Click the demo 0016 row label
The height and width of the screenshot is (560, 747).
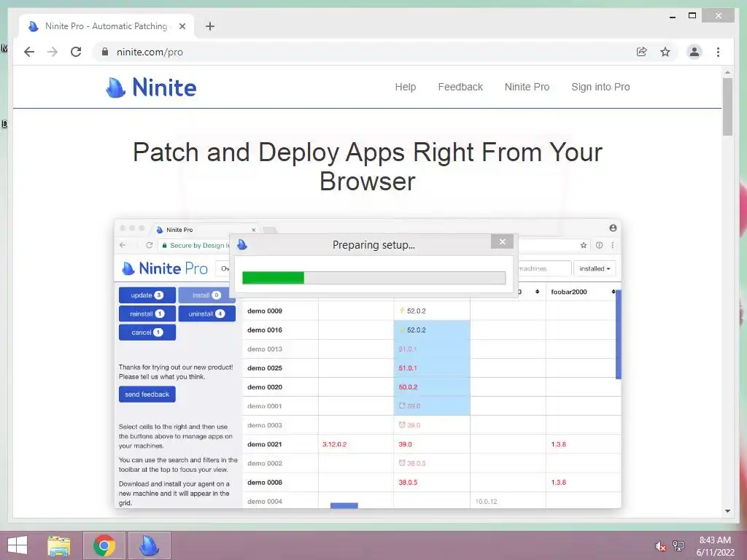(265, 330)
